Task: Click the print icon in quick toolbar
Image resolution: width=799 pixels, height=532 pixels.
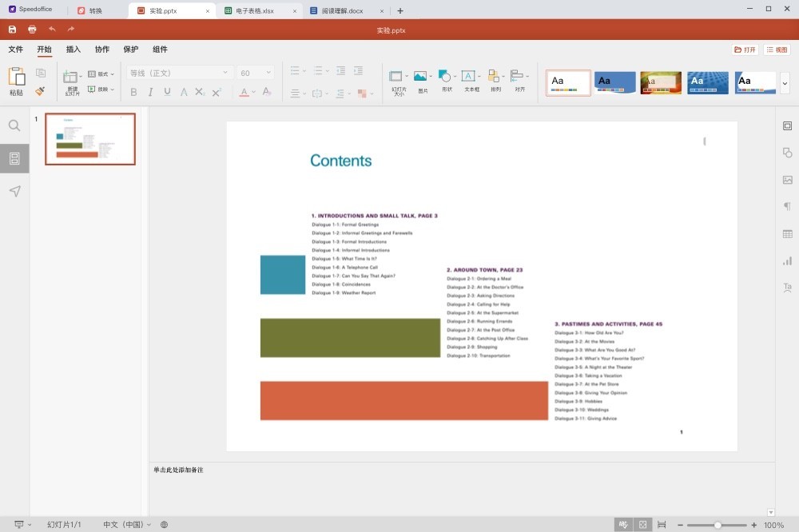Action: [32, 30]
